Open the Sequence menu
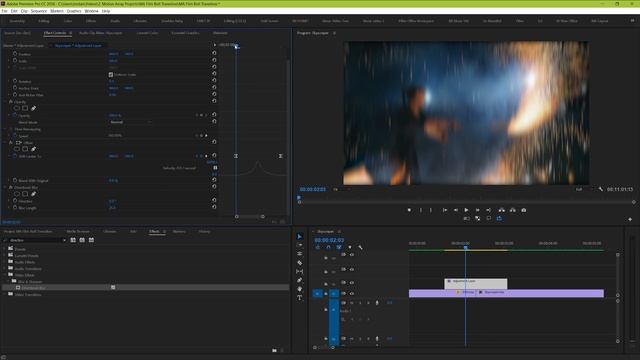Screen dimensions: 640x360 point(39,11)
